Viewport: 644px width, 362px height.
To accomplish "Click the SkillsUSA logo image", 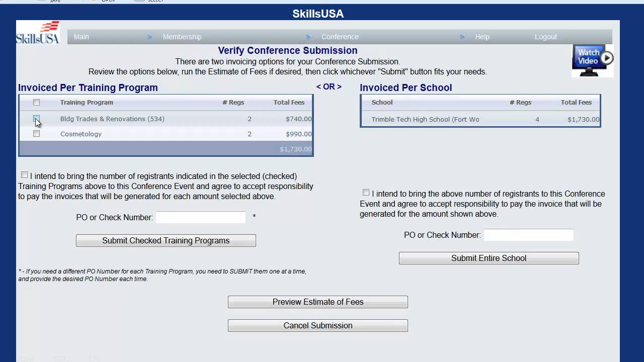I will (x=38, y=33).
